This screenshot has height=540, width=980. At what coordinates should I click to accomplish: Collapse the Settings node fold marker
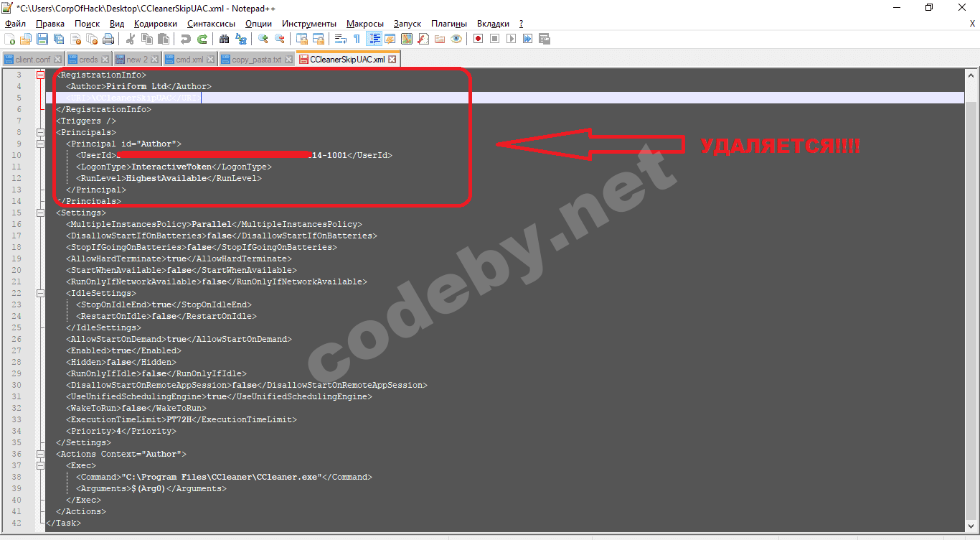tap(40, 213)
